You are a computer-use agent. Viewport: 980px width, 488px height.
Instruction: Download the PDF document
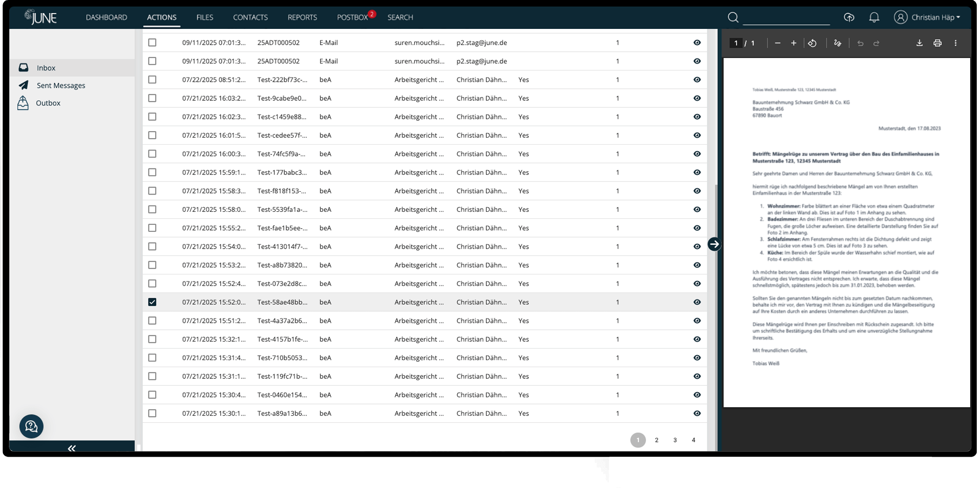point(919,43)
